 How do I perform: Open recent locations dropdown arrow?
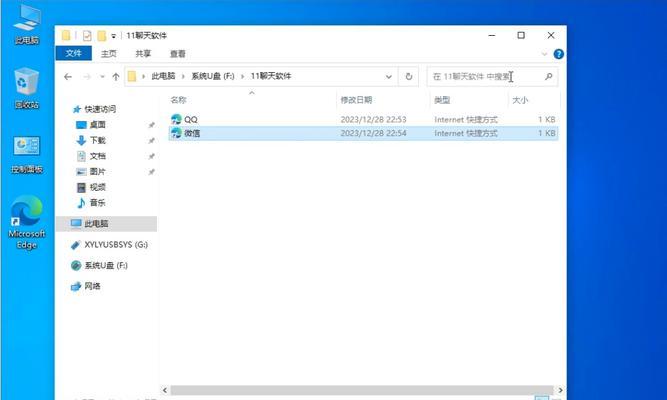[x=102, y=77]
